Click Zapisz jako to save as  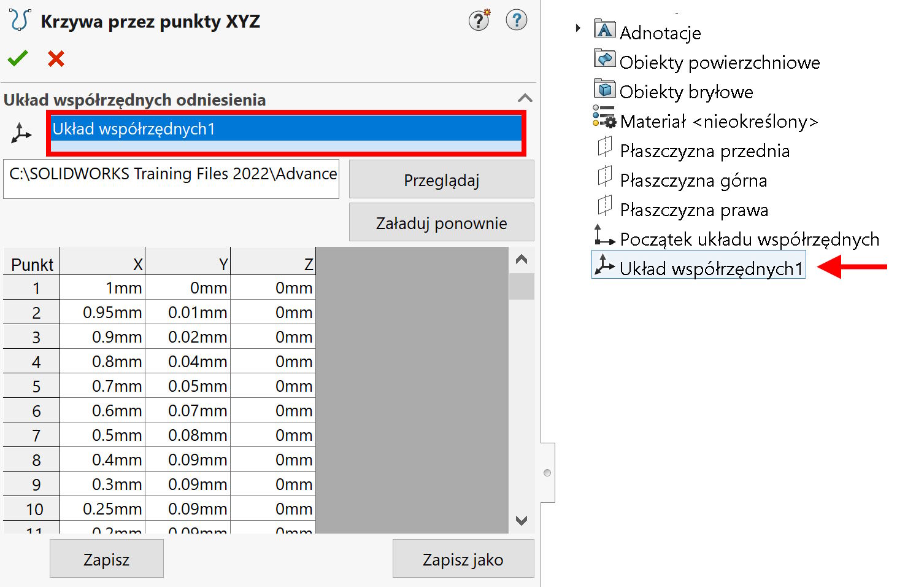[x=463, y=559]
